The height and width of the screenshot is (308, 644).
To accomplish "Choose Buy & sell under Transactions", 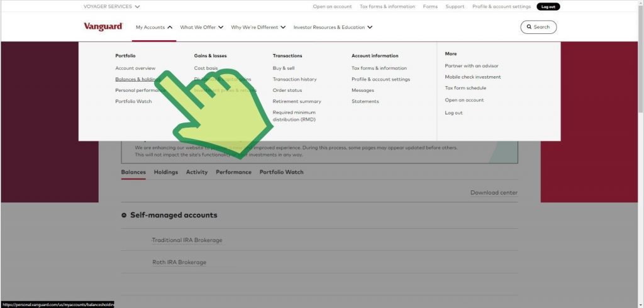I will (284, 68).
